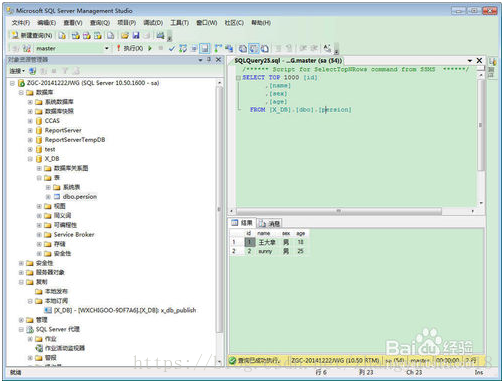The image size is (504, 383).
Task: Toggle Include Actual Execution Plan
Action: point(218,48)
